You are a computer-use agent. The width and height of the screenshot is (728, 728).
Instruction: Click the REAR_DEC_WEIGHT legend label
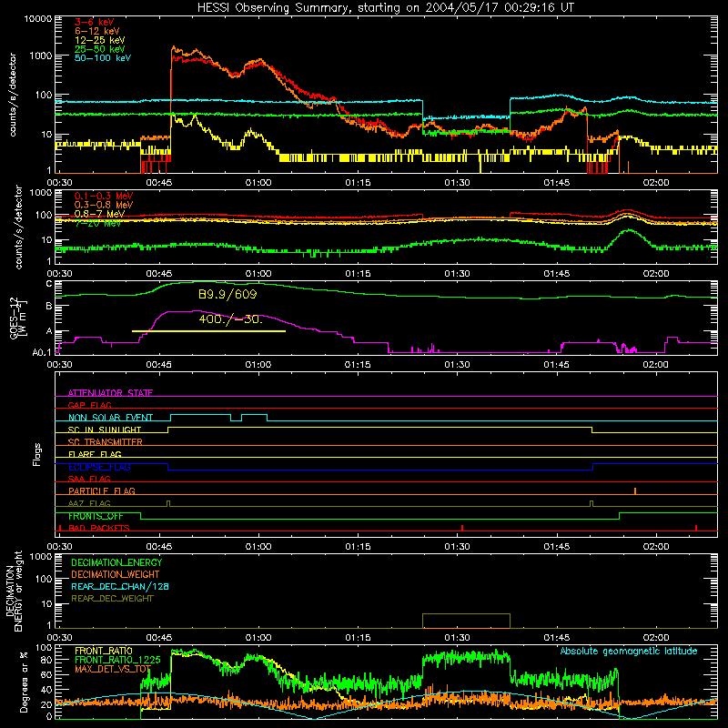click(x=112, y=599)
